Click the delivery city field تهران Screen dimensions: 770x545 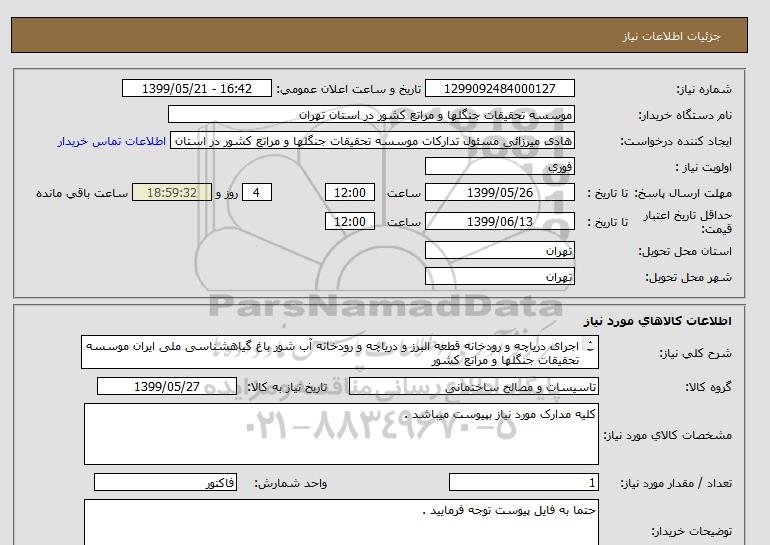[x=499, y=277]
